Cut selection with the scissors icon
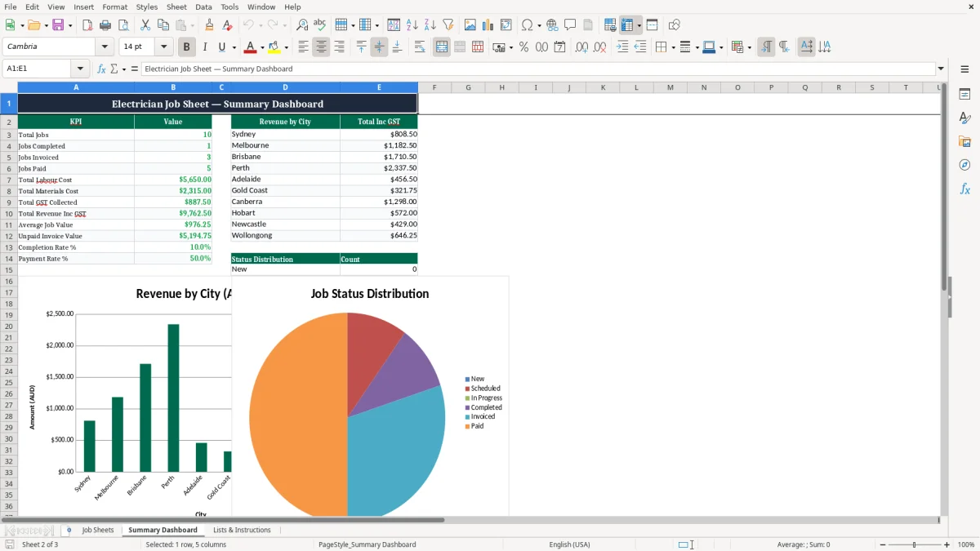980x551 pixels. coord(145,25)
